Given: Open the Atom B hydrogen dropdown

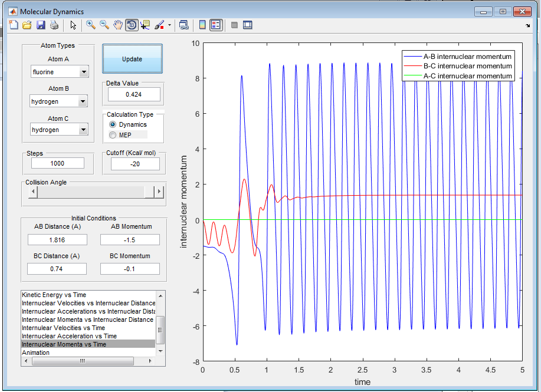Looking at the screenshot, I should pos(83,101).
